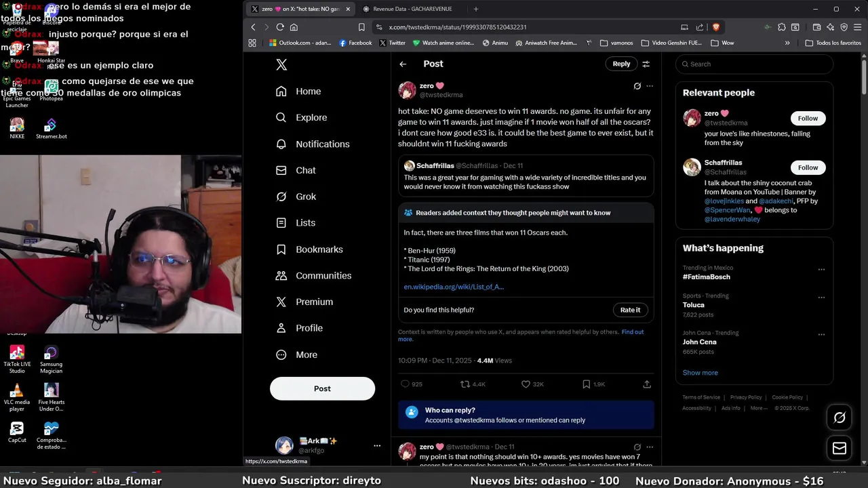Open the vamonos bookmarks folder
Image resolution: width=868 pixels, height=488 pixels.
(x=616, y=43)
